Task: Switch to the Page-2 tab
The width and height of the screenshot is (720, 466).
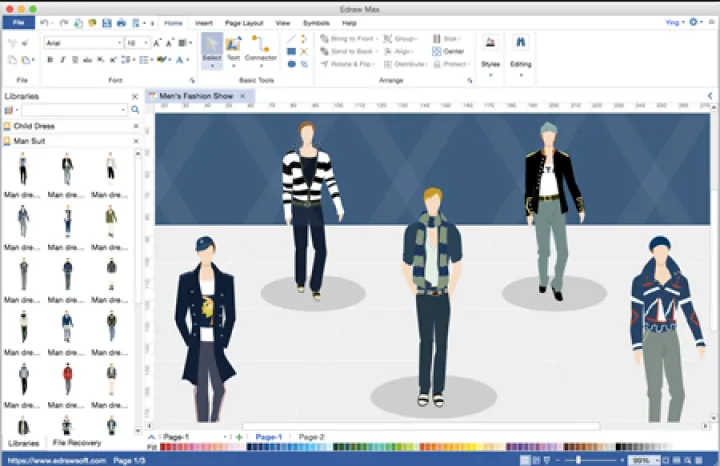Action: 311,437
